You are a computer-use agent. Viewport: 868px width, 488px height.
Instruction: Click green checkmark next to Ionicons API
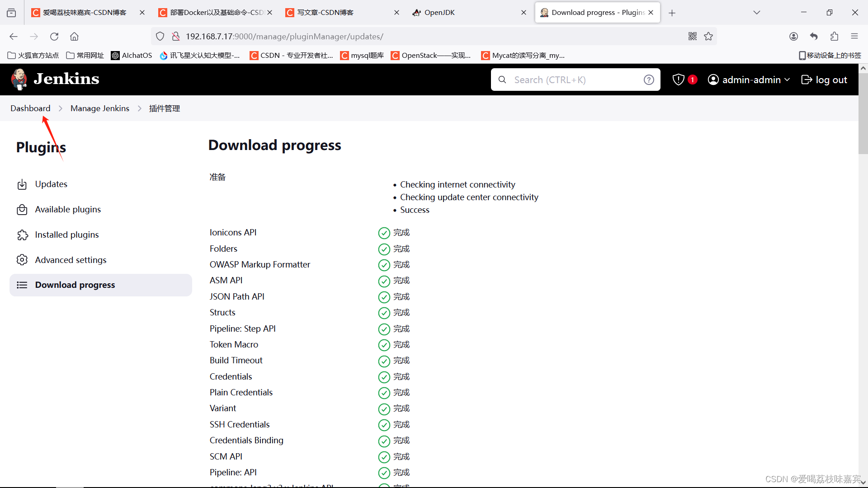click(384, 233)
